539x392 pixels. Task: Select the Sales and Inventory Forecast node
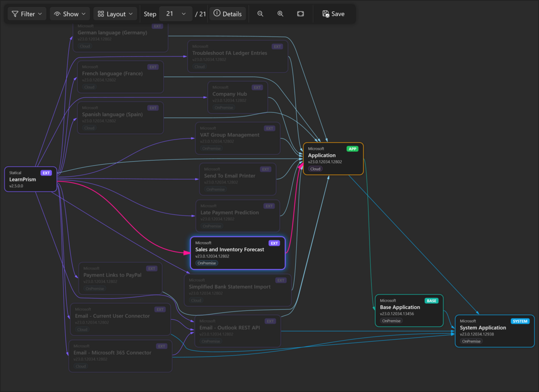tap(238, 253)
